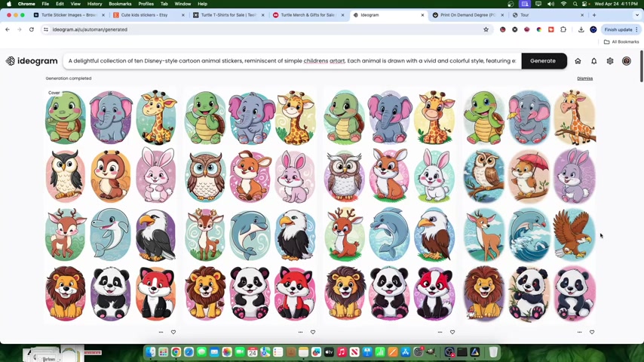Close the Tour tab

(582, 15)
